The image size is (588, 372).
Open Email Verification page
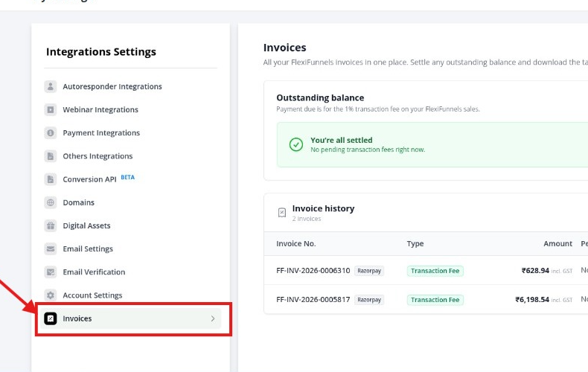click(x=94, y=272)
